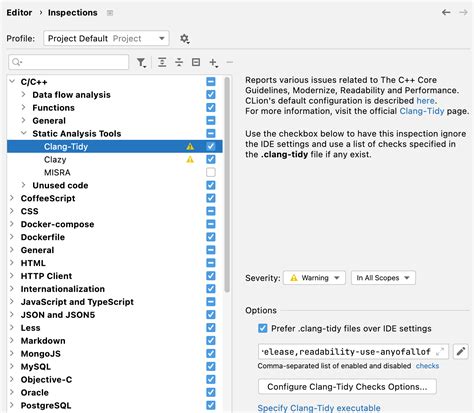Open the 'here' default configuration link
Viewport: 474px width, 413px height.
point(425,101)
